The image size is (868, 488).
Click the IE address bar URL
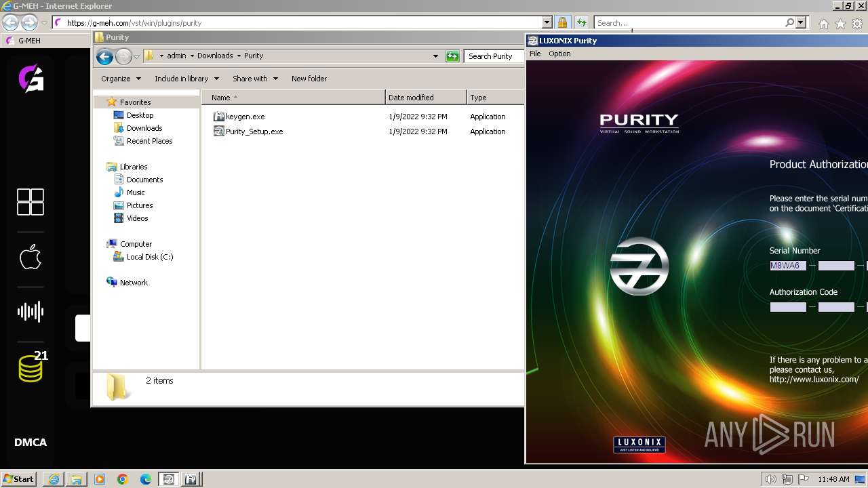pos(134,23)
